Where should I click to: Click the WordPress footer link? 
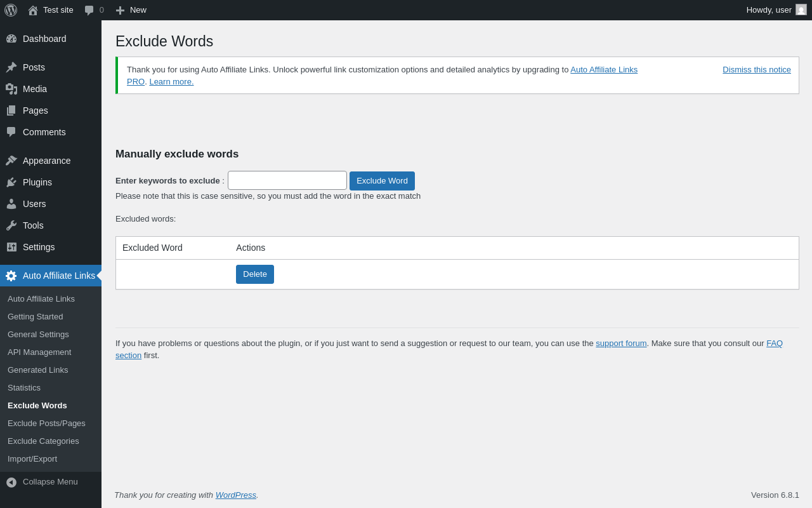[x=236, y=495]
